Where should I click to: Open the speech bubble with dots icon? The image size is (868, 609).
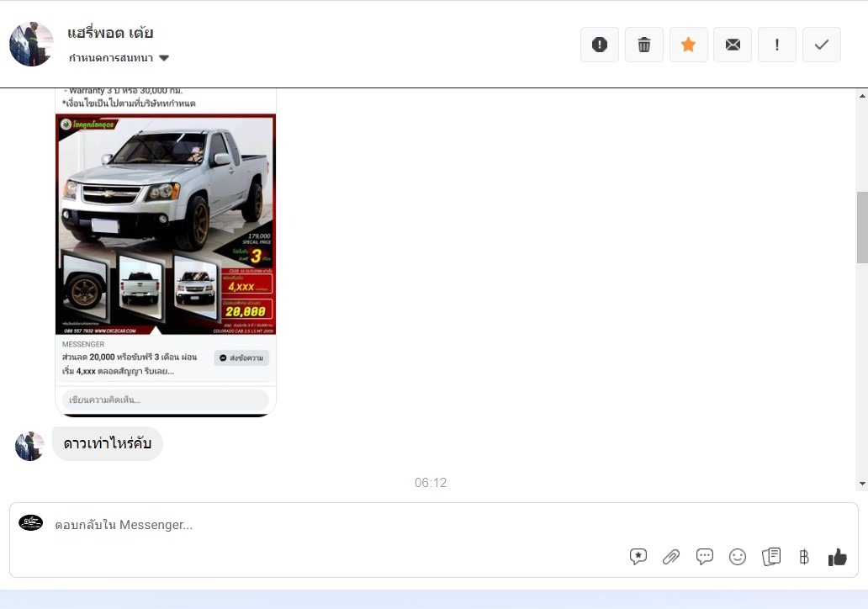click(x=704, y=556)
